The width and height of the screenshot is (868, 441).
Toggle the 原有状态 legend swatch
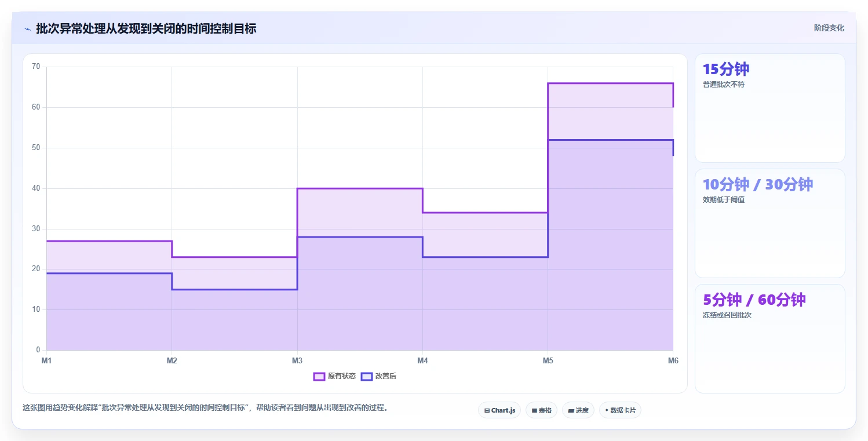click(319, 376)
